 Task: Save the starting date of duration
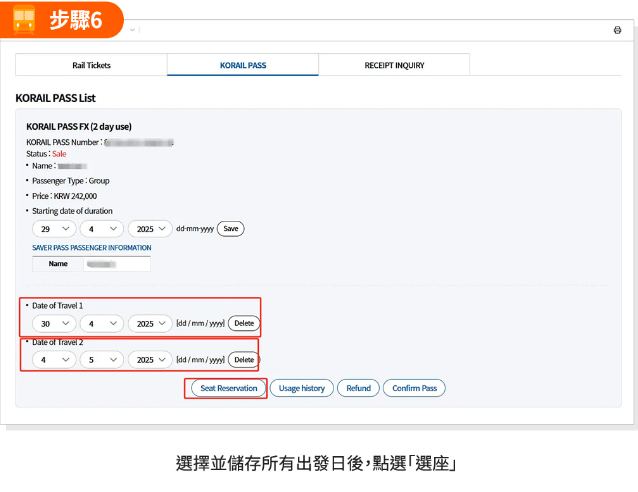click(231, 229)
